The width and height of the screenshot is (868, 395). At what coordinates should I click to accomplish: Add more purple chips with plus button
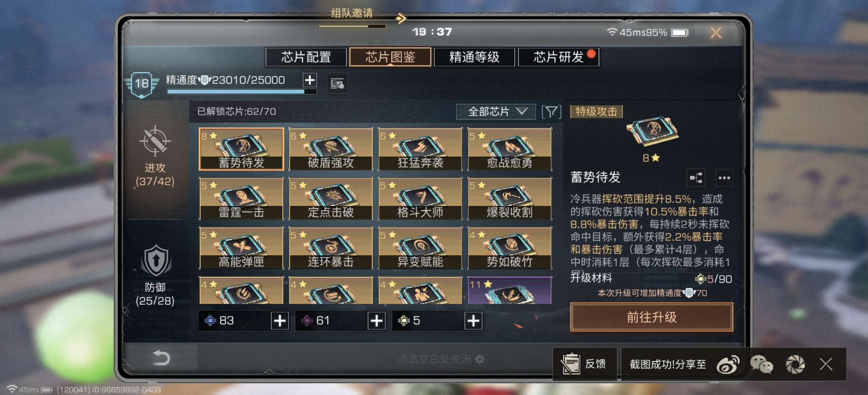377,321
